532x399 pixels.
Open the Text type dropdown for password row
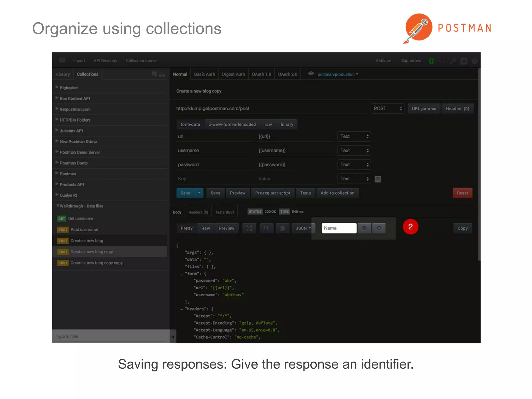click(x=354, y=164)
